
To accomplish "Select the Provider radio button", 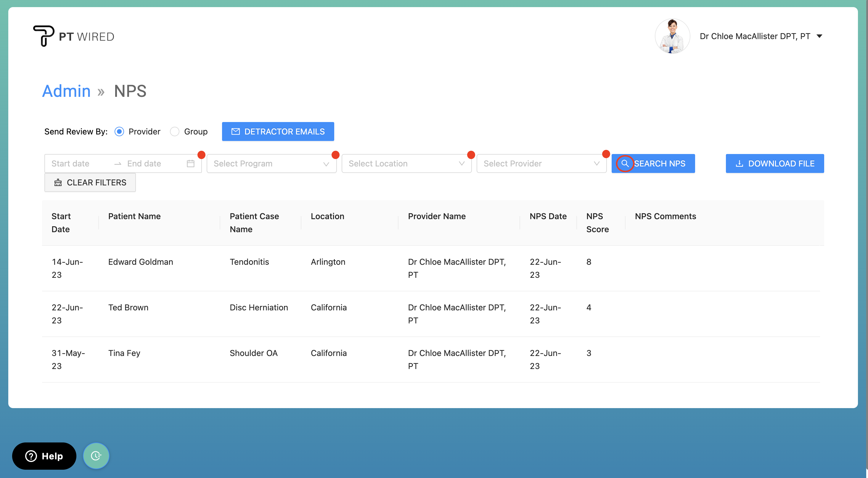I will [119, 131].
